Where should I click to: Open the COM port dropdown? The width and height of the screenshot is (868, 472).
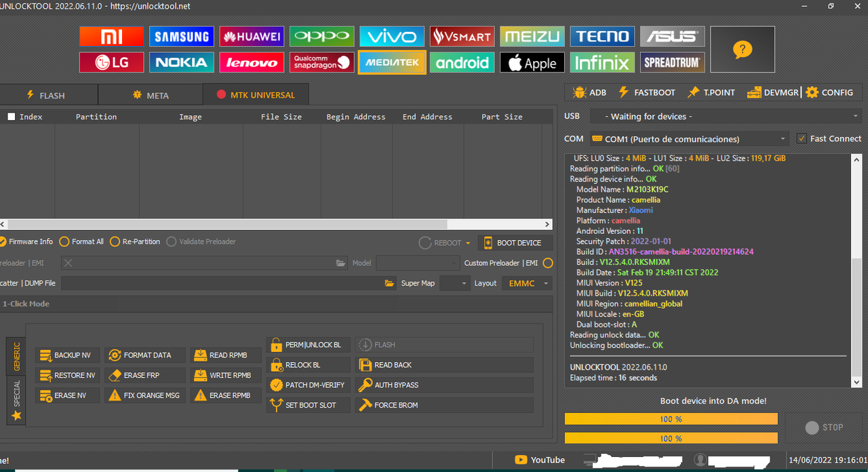click(x=689, y=138)
